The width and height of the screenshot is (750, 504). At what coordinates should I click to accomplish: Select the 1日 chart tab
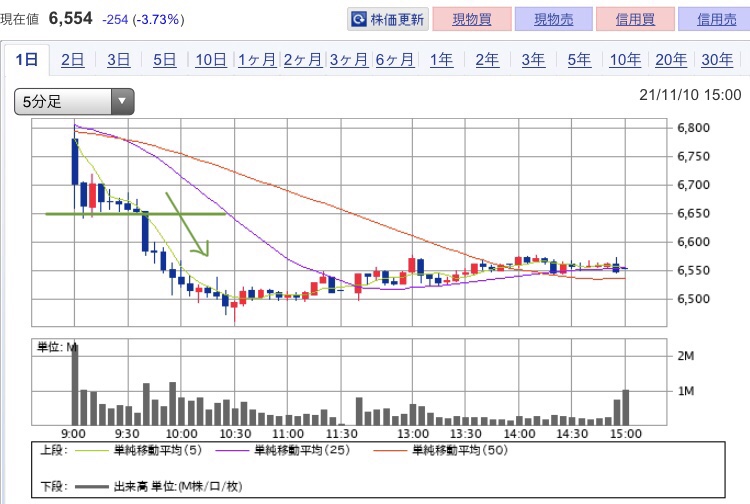[27, 60]
